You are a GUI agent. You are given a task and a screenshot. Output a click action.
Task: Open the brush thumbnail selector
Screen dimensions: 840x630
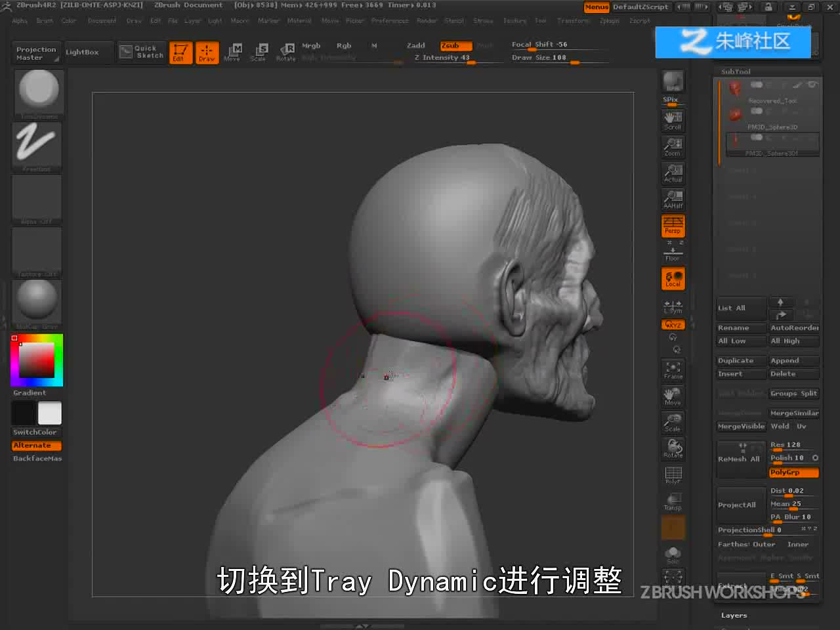(x=37, y=94)
